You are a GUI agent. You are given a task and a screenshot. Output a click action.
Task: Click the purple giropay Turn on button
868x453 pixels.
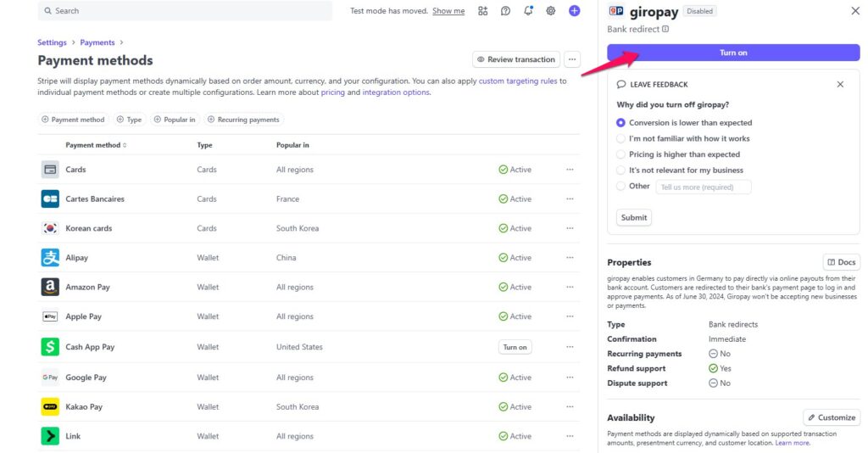click(x=732, y=53)
